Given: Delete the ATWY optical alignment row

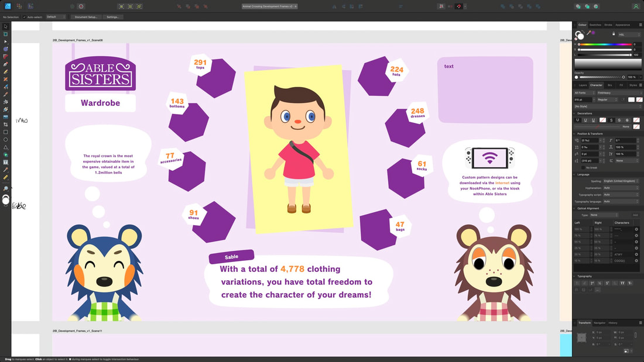Looking at the screenshot, I should tap(636, 254).
